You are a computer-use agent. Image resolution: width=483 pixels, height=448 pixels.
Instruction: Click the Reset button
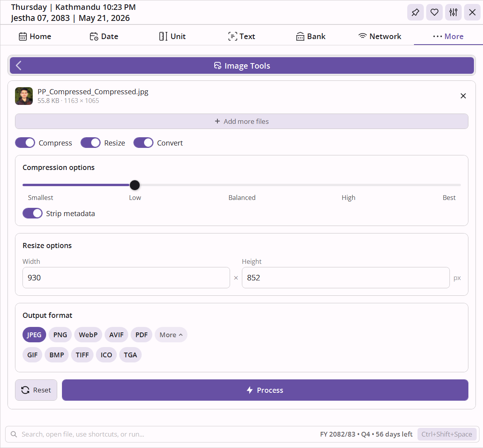pyautogui.click(x=36, y=390)
